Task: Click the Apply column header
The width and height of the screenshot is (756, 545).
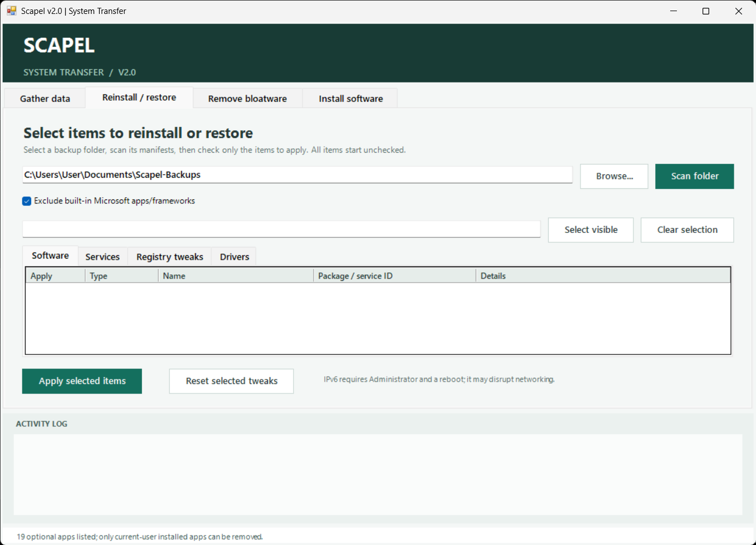Action: 55,276
